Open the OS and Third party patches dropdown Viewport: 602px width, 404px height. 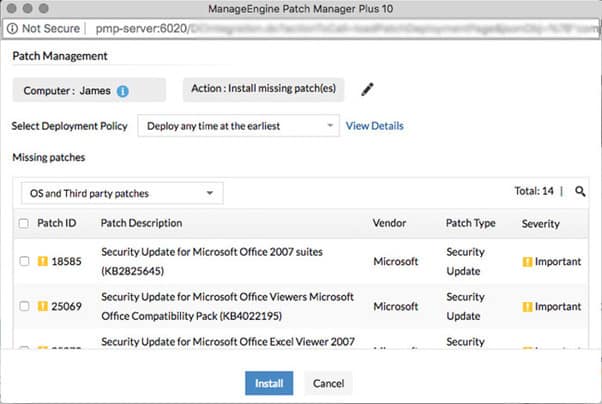[x=122, y=193]
